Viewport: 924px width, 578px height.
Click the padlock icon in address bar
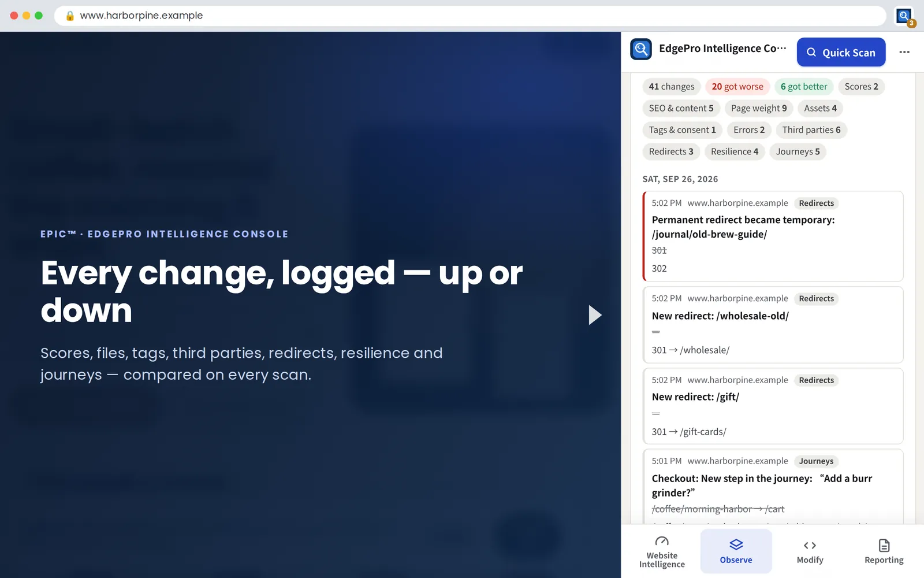click(70, 16)
